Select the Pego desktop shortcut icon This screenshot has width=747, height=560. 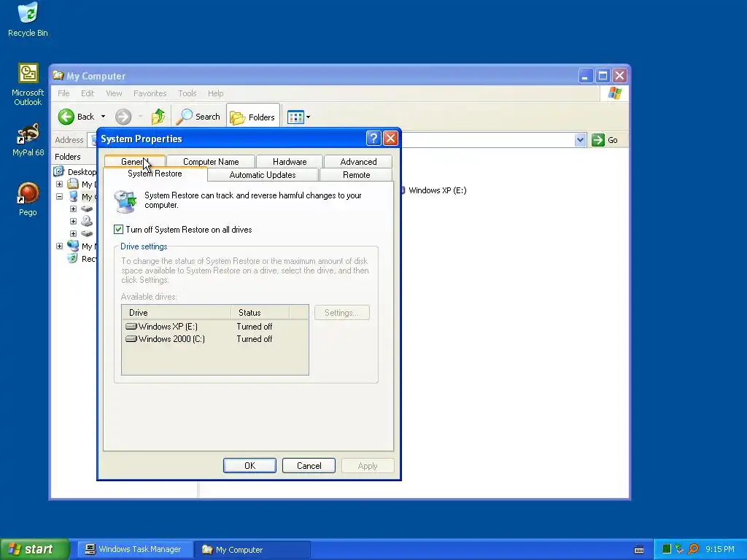[x=28, y=199]
